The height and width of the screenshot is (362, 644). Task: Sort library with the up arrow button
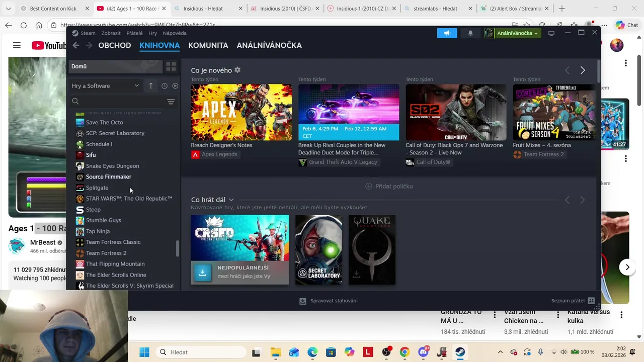pyautogui.click(x=150, y=86)
